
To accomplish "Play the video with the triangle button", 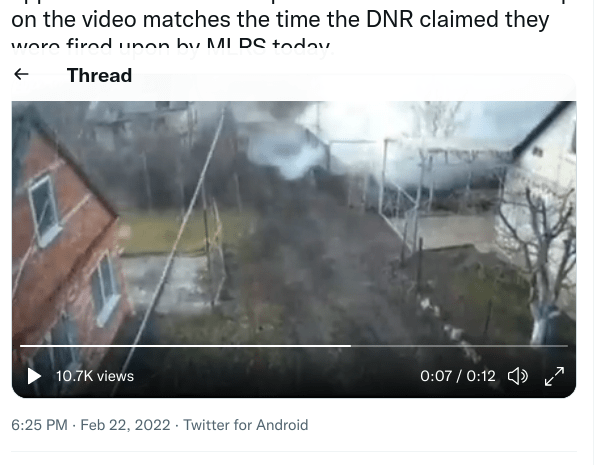I will pyautogui.click(x=34, y=376).
